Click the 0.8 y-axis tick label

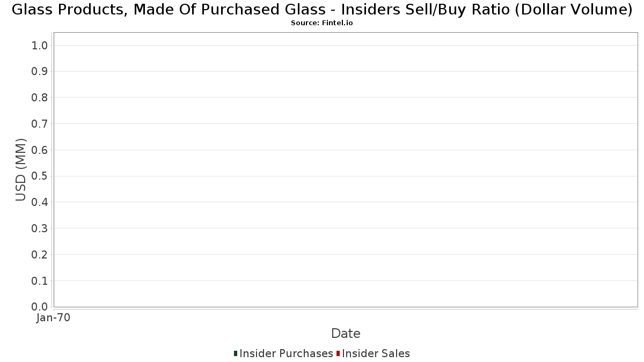(x=40, y=98)
